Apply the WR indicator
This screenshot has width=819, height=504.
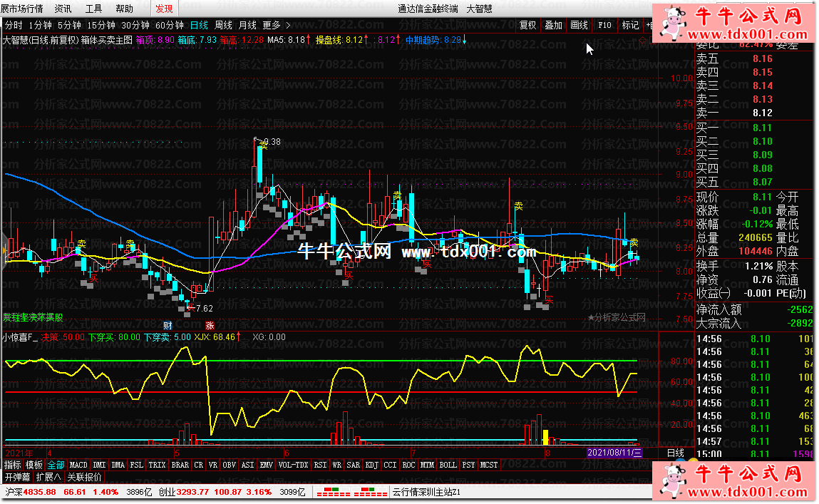click(x=337, y=465)
